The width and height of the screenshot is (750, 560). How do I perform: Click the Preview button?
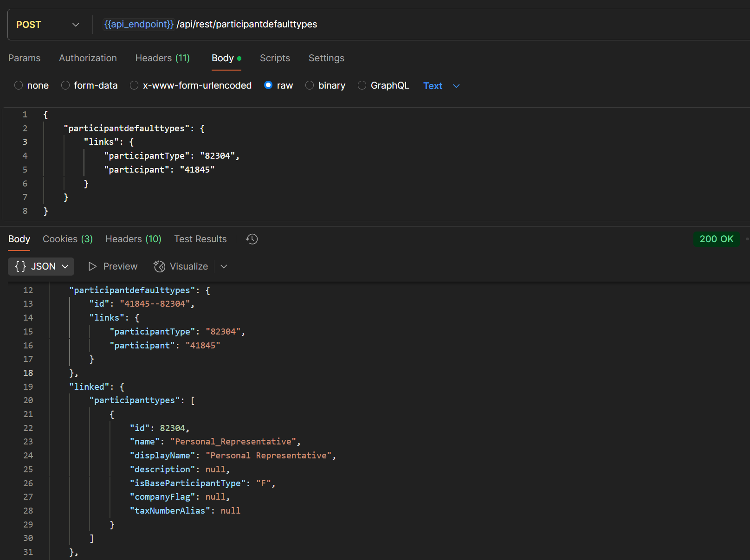[x=113, y=266]
